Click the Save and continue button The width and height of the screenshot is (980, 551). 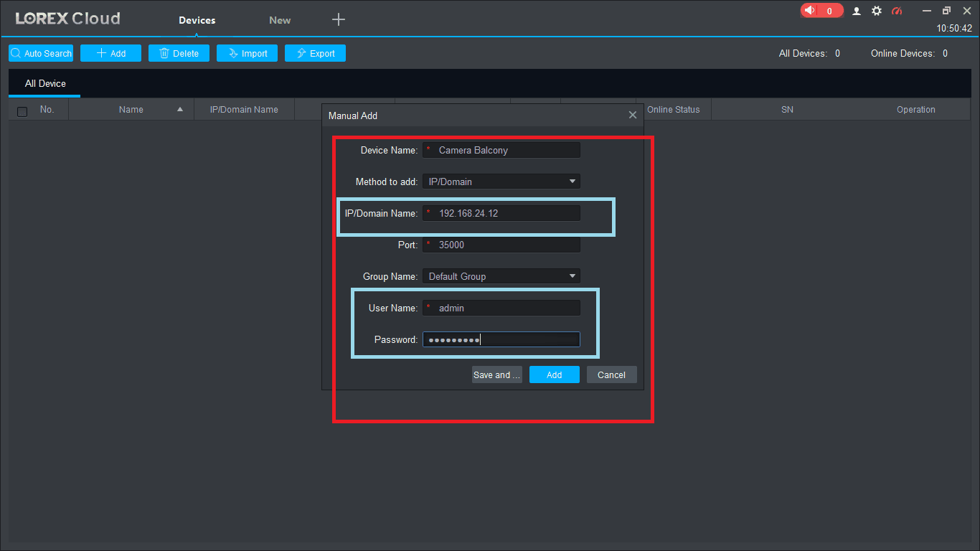tap(496, 374)
